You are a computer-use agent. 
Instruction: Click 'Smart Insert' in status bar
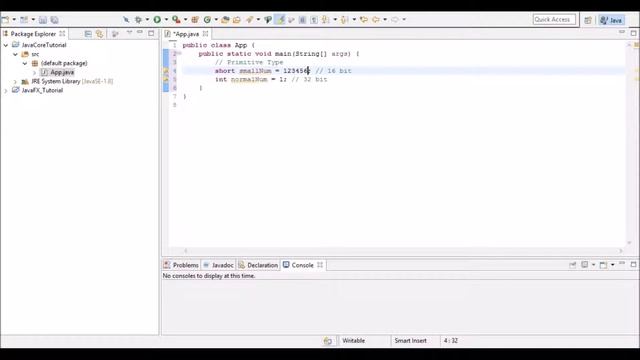[411, 340]
